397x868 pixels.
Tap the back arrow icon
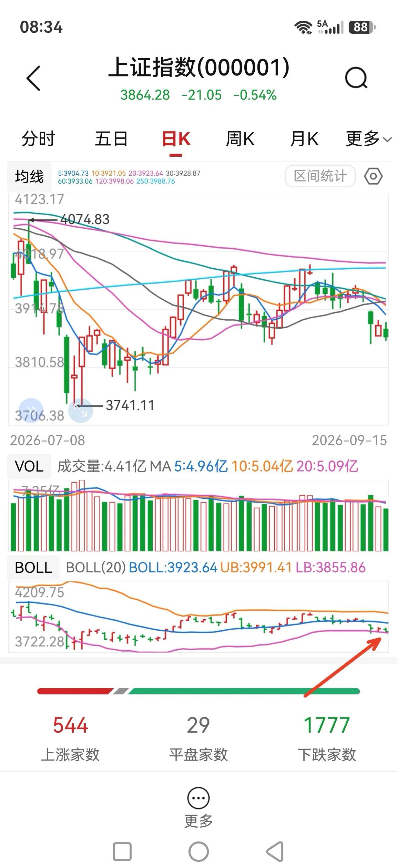pyautogui.click(x=33, y=78)
